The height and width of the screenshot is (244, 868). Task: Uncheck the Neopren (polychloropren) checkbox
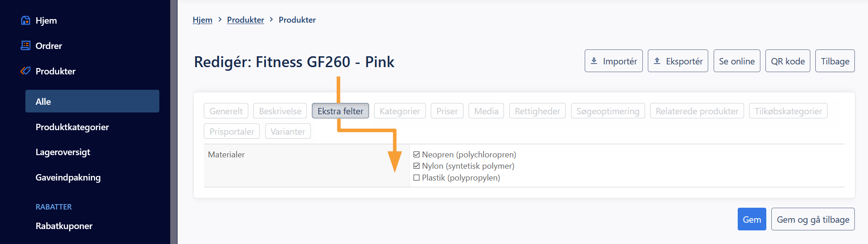click(x=416, y=155)
